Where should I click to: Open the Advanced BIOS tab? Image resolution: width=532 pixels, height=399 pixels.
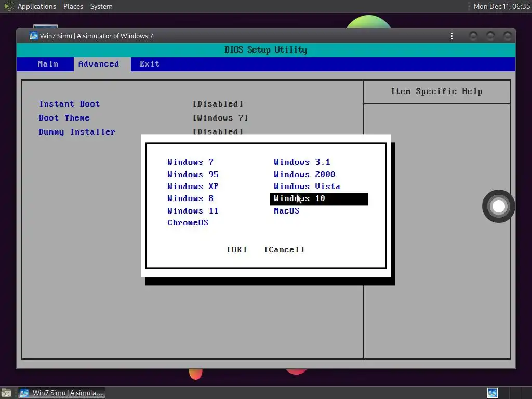point(102,64)
